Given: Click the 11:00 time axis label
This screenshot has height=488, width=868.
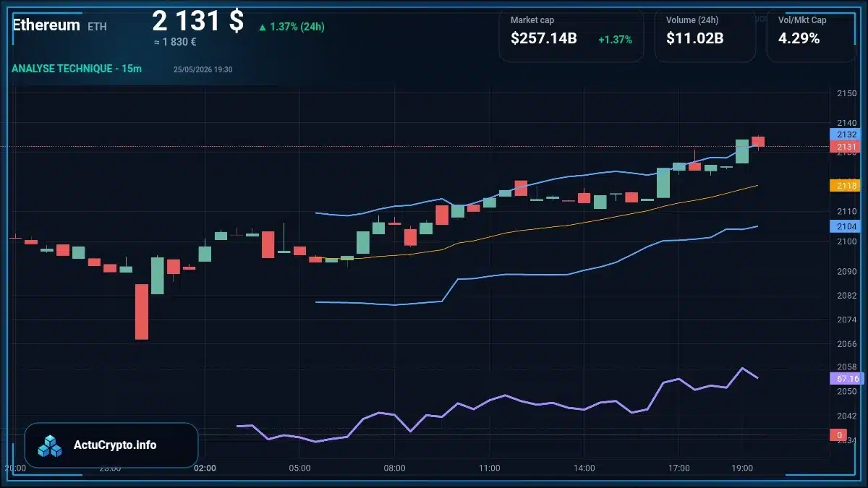Looking at the screenshot, I should [489, 468].
